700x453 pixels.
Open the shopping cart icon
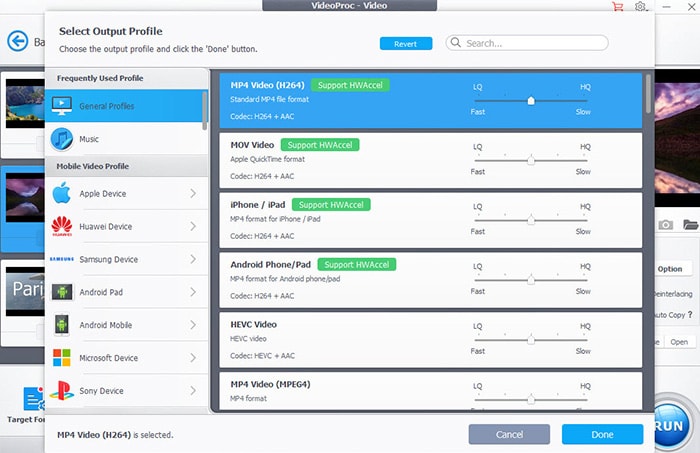tap(618, 7)
